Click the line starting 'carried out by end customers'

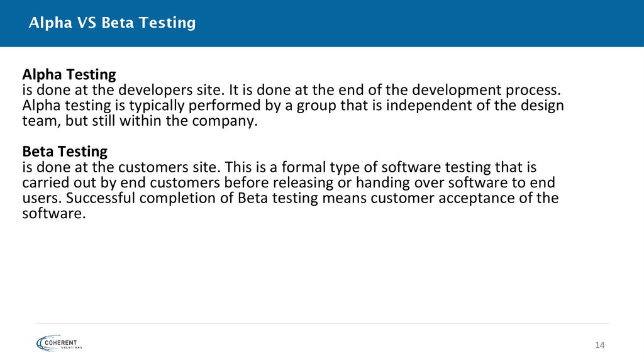pos(289,182)
